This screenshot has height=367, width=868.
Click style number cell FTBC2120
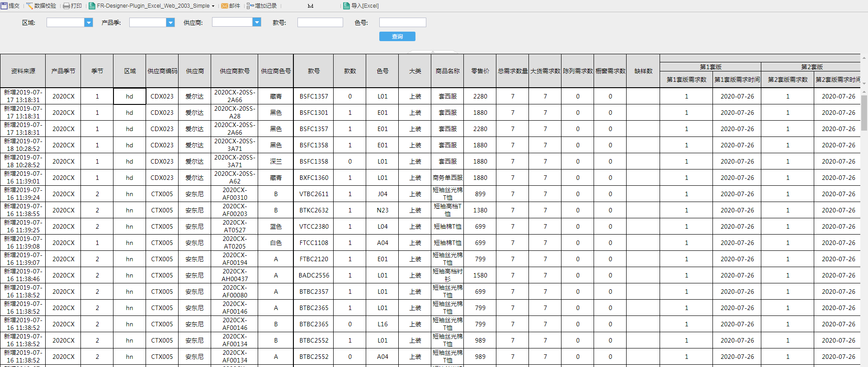tap(314, 259)
